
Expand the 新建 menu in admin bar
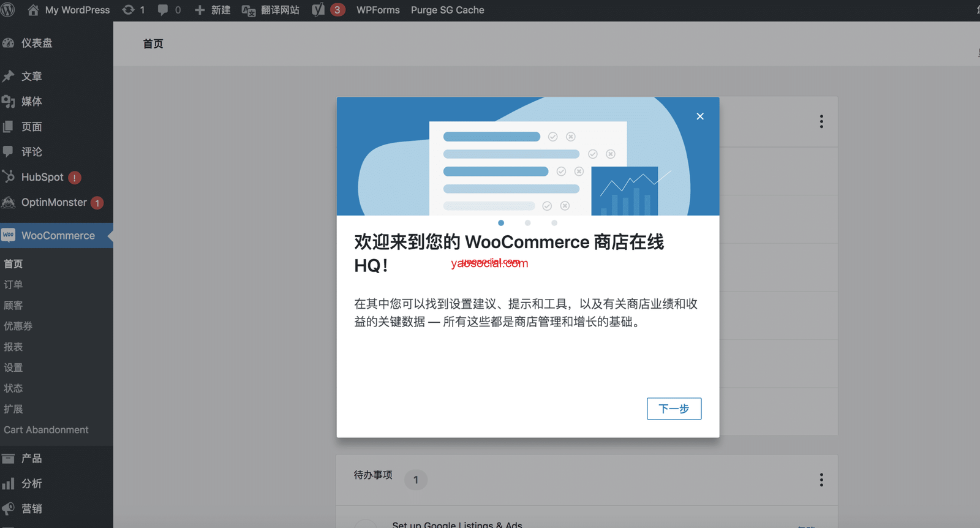[213, 10]
